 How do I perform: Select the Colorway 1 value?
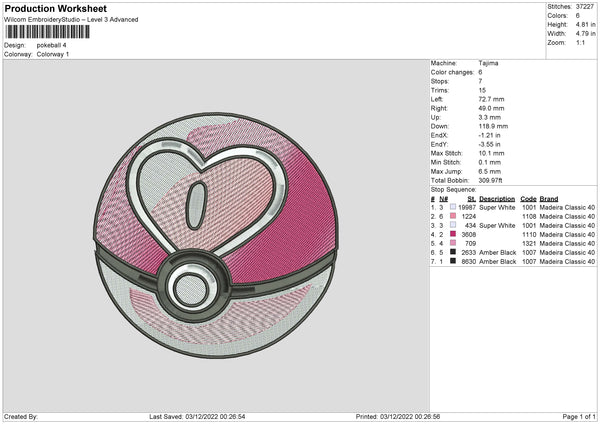coord(53,54)
